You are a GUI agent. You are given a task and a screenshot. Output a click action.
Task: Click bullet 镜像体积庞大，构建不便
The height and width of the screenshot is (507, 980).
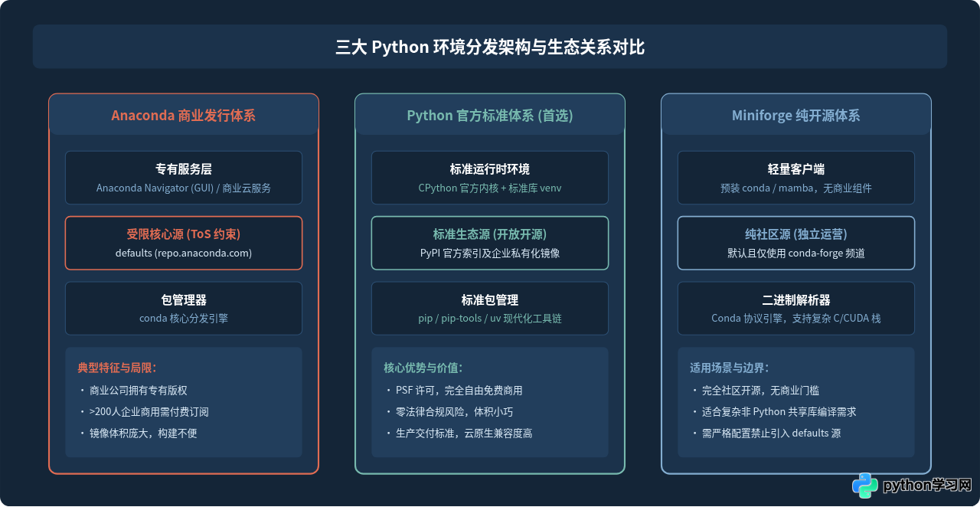(143, 433)
